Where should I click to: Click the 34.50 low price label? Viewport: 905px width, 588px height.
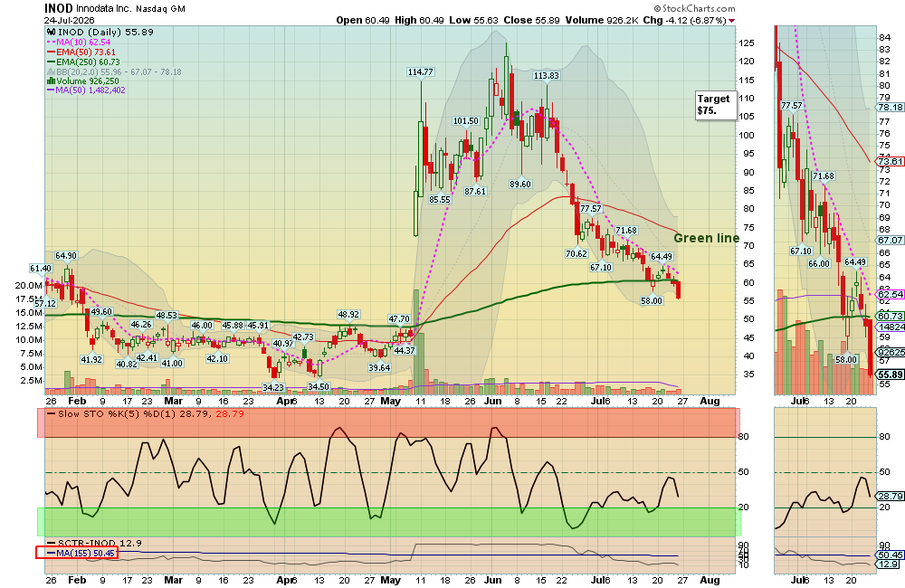(319, 386)
